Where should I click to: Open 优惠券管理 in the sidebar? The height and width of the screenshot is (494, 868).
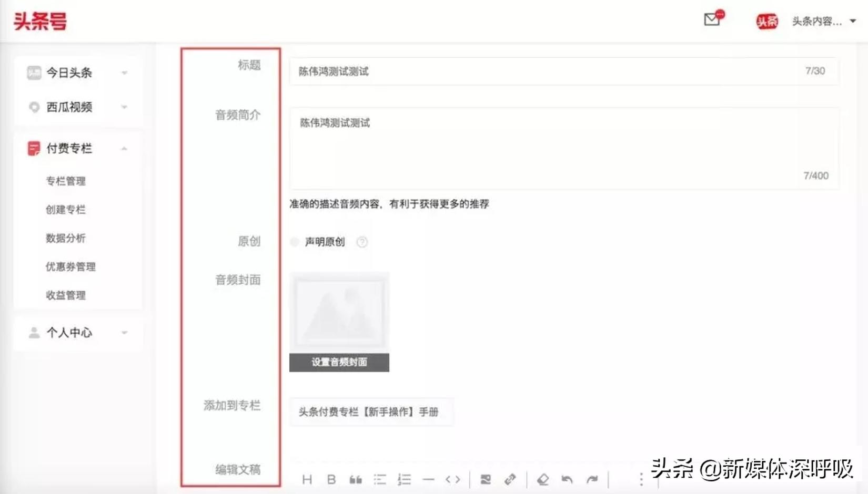pos(70,266)
